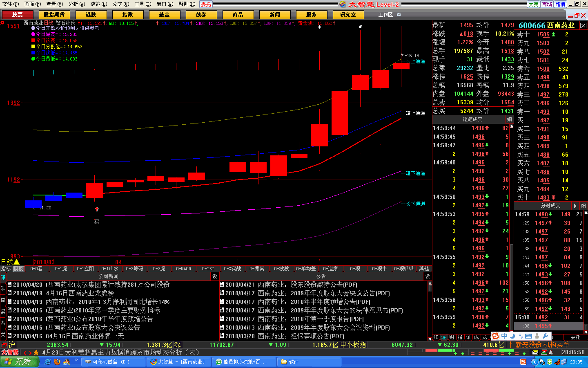Select the 股指期货 tab
This screenshot has height=368, width=588.
click(54, 15)
